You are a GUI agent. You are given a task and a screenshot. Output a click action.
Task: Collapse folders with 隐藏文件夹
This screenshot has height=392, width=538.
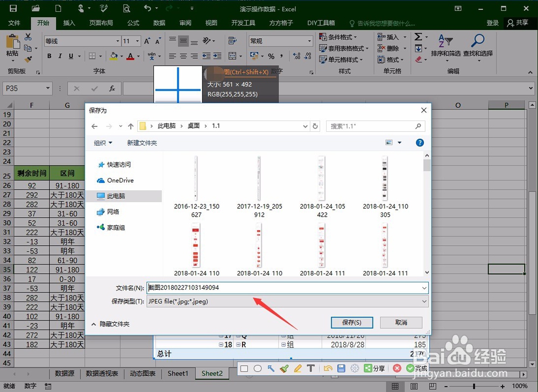[x=110, y=324]
